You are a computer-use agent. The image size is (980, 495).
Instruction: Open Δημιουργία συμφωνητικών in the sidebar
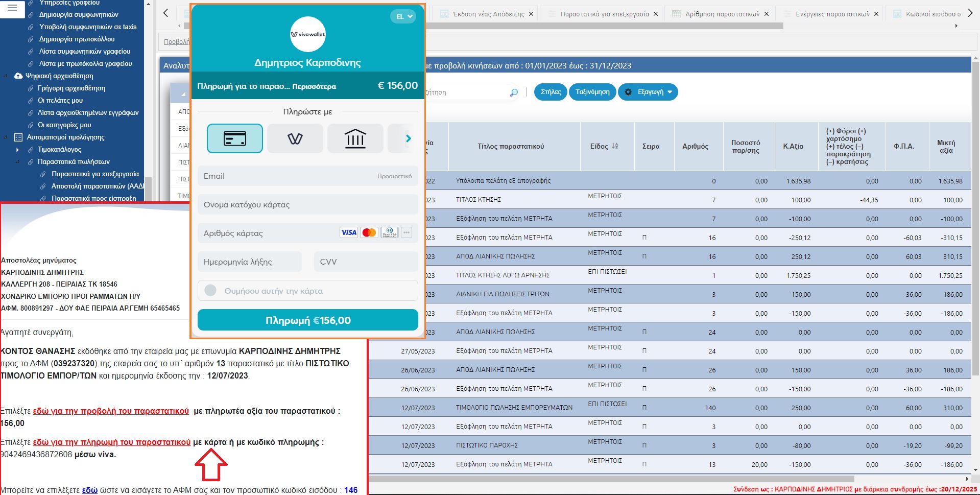(79, 14)
